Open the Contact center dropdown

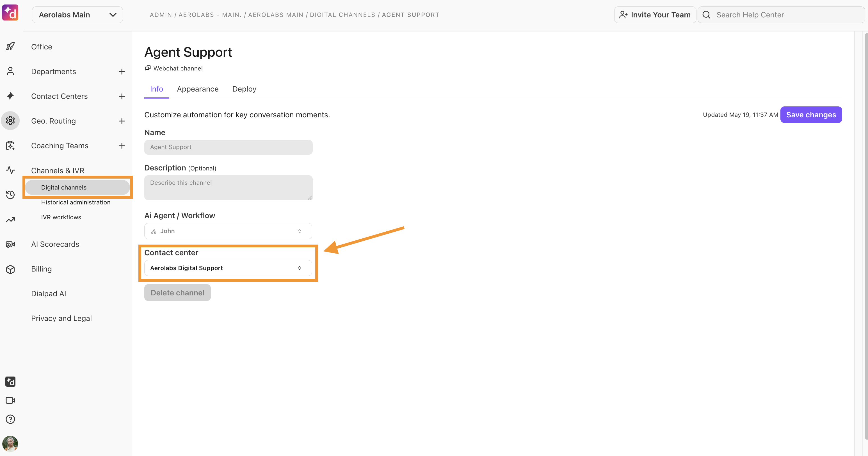click(228, 268)
